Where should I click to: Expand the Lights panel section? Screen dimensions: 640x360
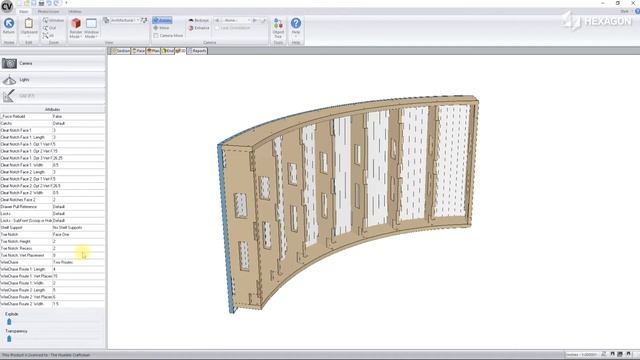pyautogui.click(x=53, y=80)
